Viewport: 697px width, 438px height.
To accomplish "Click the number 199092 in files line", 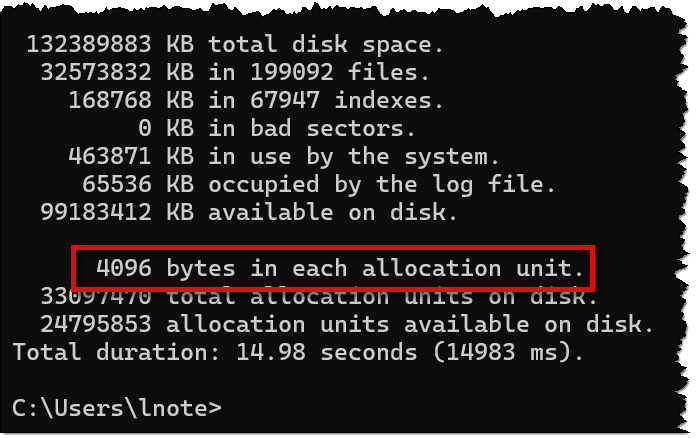I will pos(292,72).
